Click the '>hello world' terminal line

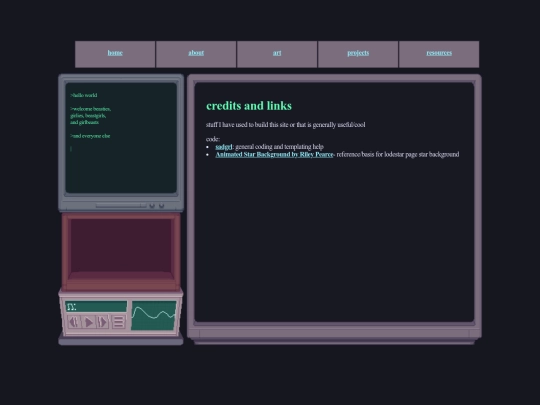click(84, 95)
